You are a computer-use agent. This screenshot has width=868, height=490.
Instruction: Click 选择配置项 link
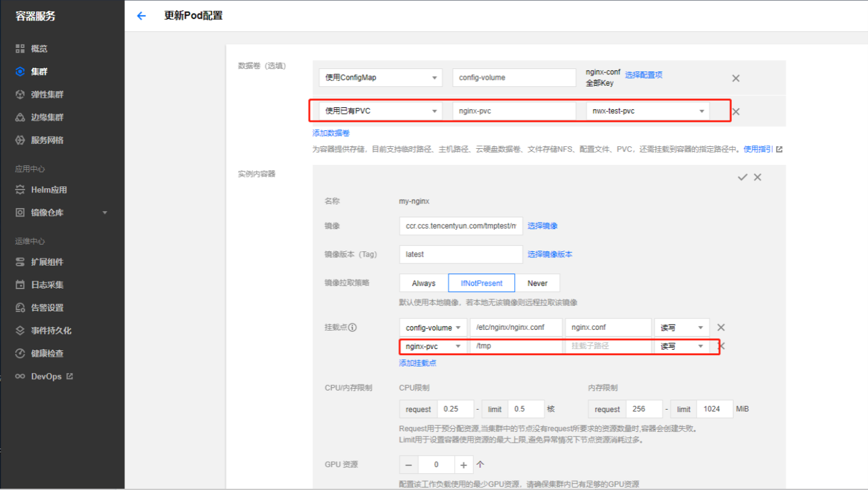644,75
